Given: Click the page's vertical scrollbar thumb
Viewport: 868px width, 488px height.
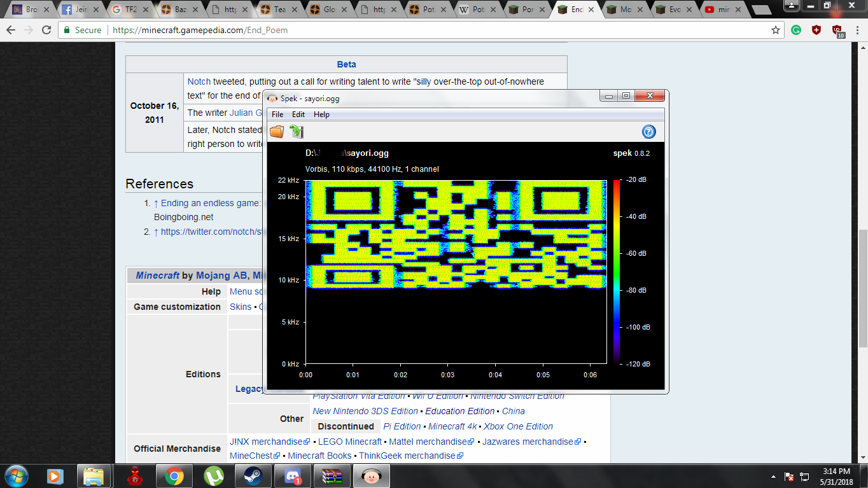Looking at the screenshot, I should coord(862,288).
